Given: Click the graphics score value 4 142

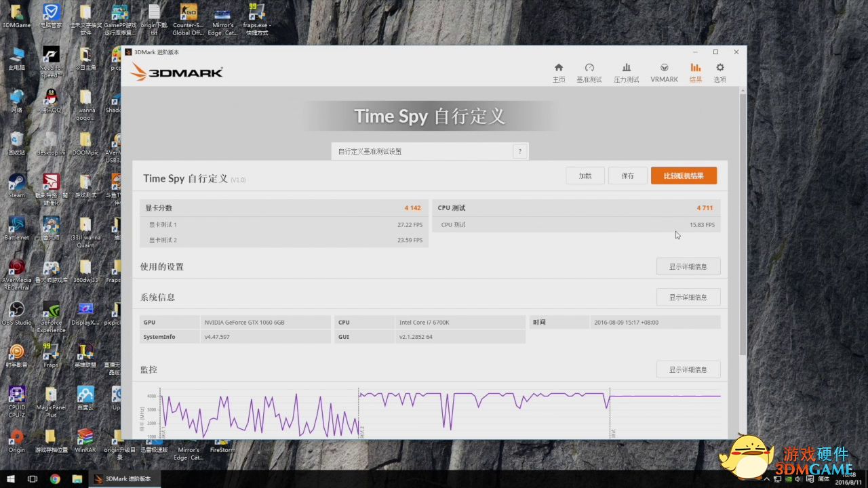Looking at the screenshot, I should [412, 208].
